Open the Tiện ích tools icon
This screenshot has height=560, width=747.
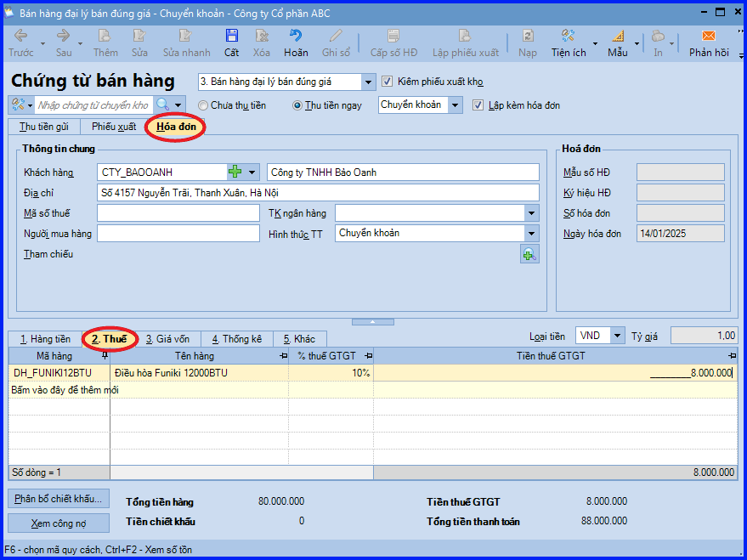pos(568,37)
